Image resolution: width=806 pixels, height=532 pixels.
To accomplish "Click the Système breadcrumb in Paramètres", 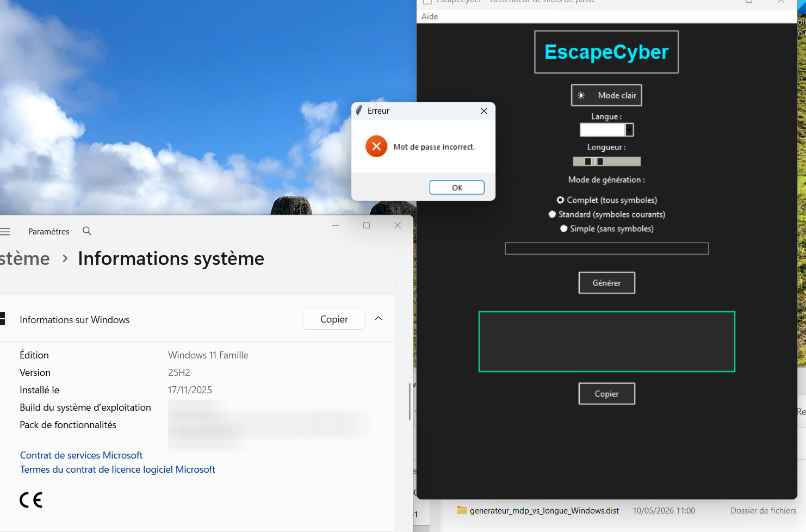I will [24, 259].
